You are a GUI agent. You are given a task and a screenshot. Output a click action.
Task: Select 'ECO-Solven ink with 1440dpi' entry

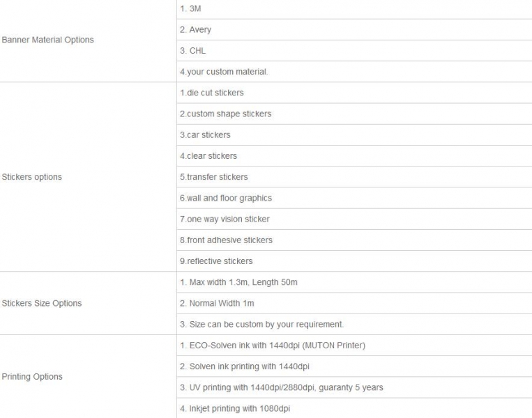pyautogui.click(x=354, y=346)
